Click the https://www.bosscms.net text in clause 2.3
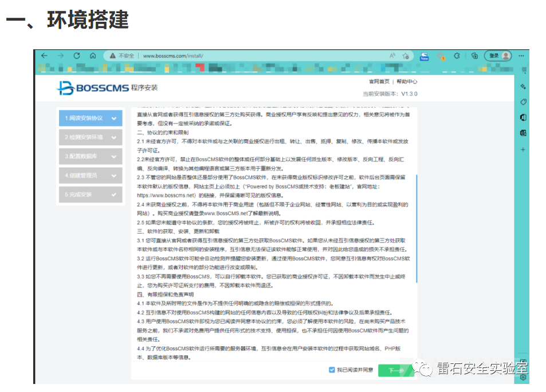 [x=167, y=195]
